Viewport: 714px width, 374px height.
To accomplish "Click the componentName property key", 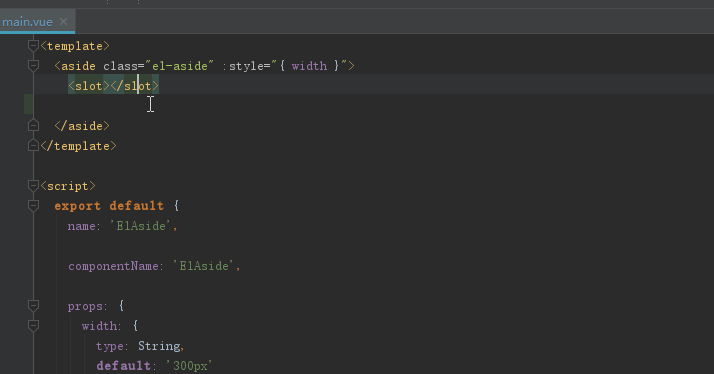I will 113,266.
